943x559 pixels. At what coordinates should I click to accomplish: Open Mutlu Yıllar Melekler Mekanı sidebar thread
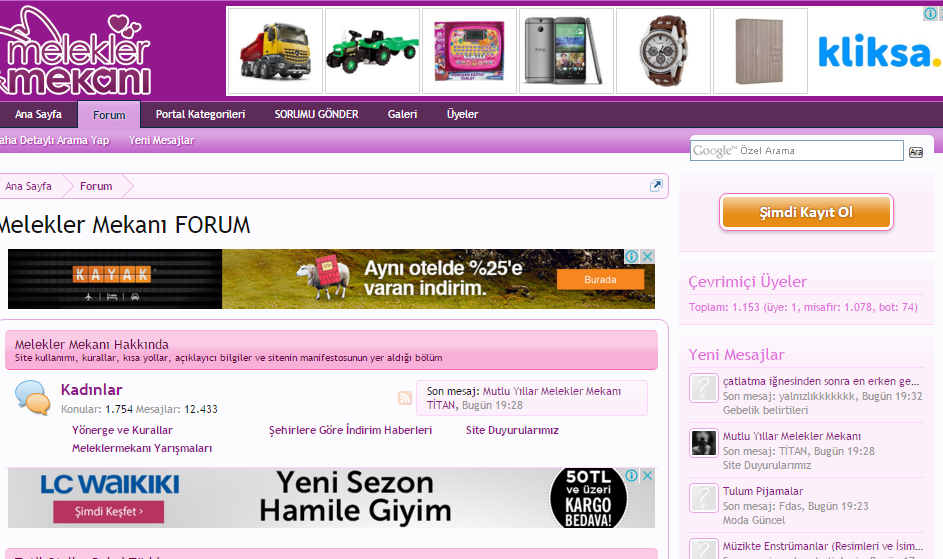coord(791,436)
